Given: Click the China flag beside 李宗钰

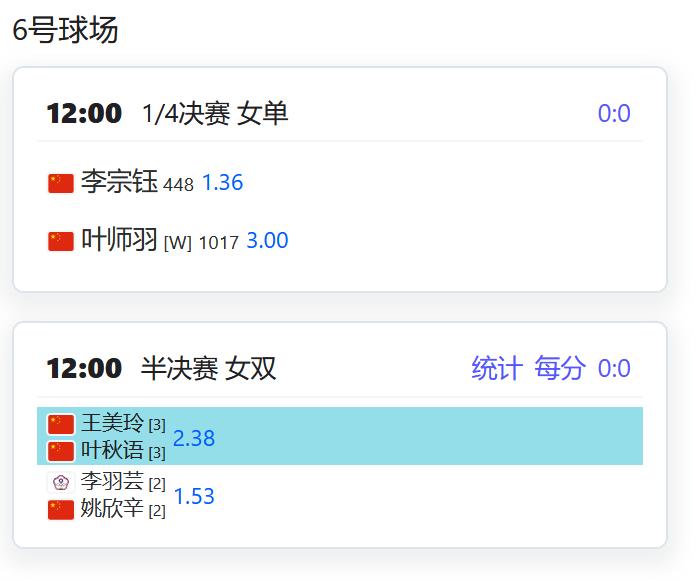Looking at the screenshot, I should click(61, 183).
